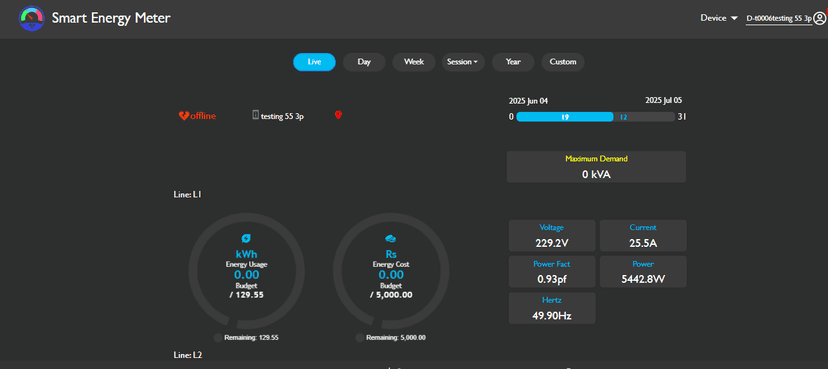Click the Smart Energy Meter title
The image size is (828, 369).
tap(111, 18)
